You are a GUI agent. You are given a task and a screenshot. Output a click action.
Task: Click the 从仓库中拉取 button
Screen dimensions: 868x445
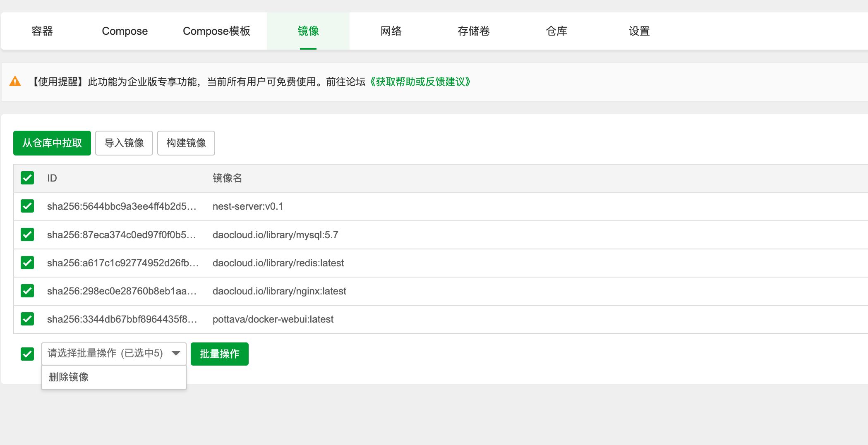[x=52, y=143]
